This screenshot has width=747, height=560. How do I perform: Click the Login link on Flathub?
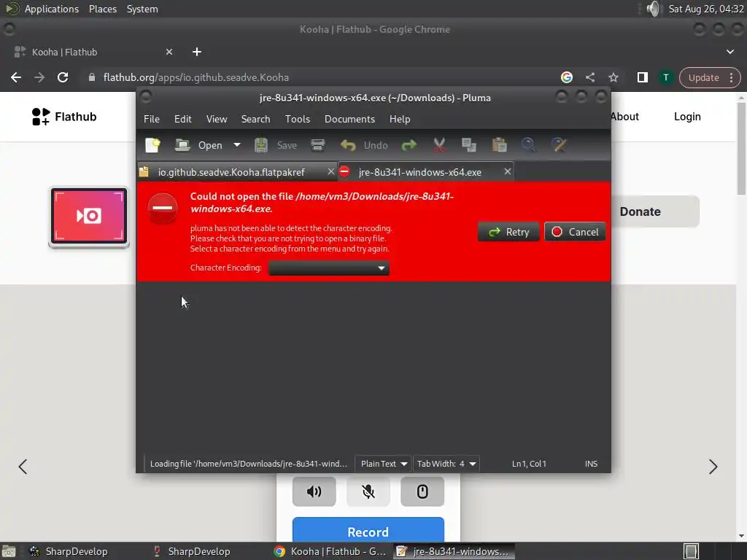pos(687,117)
